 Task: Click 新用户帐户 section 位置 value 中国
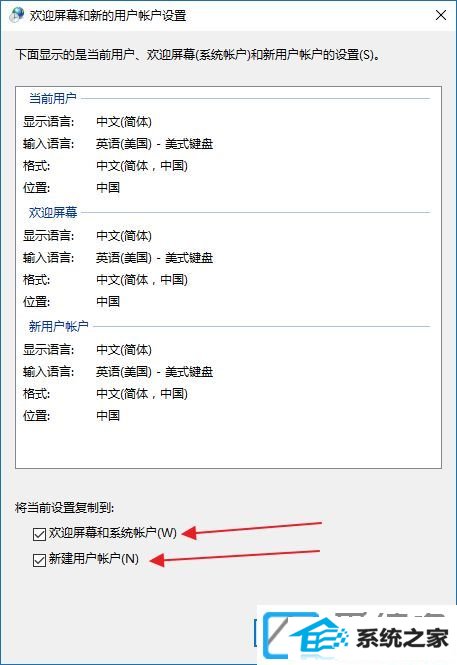108,415
